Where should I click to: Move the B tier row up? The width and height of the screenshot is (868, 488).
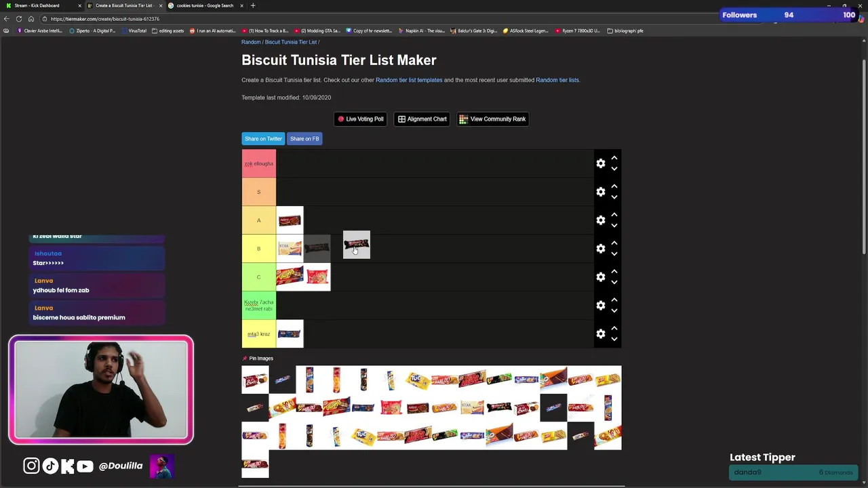614,243
